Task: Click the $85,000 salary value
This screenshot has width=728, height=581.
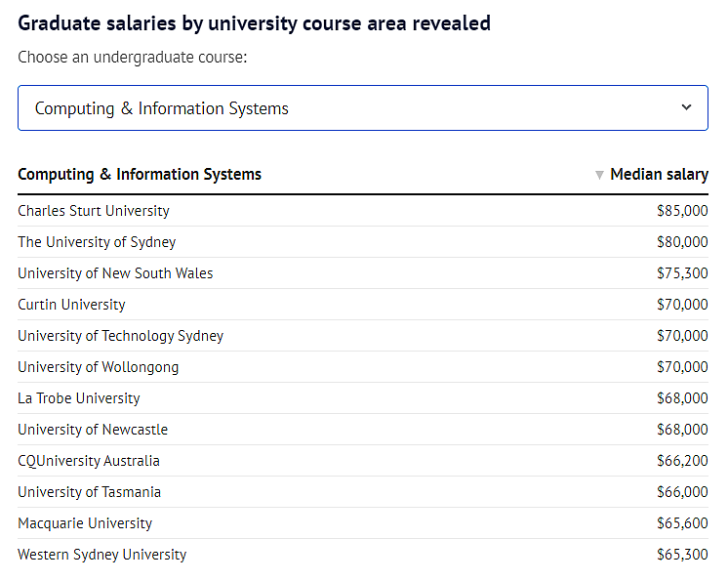Action: [x=682, y=211]
